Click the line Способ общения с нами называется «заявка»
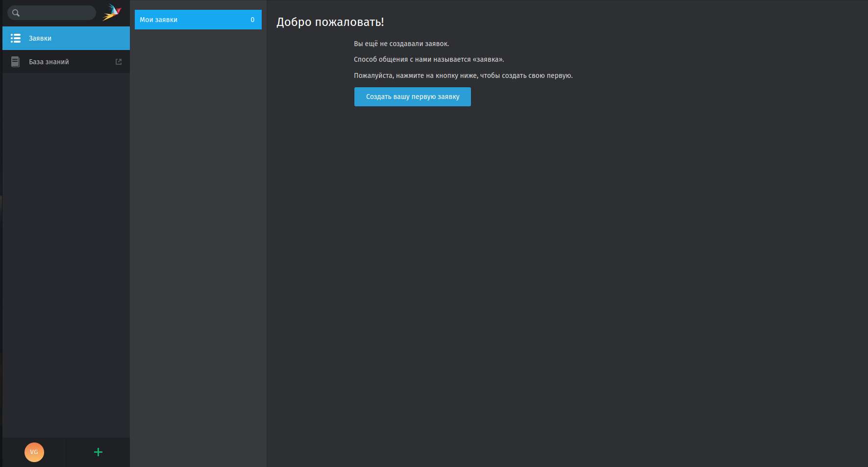Image resolution: width=868 pixels, height=467 pixels. [428, 59]
